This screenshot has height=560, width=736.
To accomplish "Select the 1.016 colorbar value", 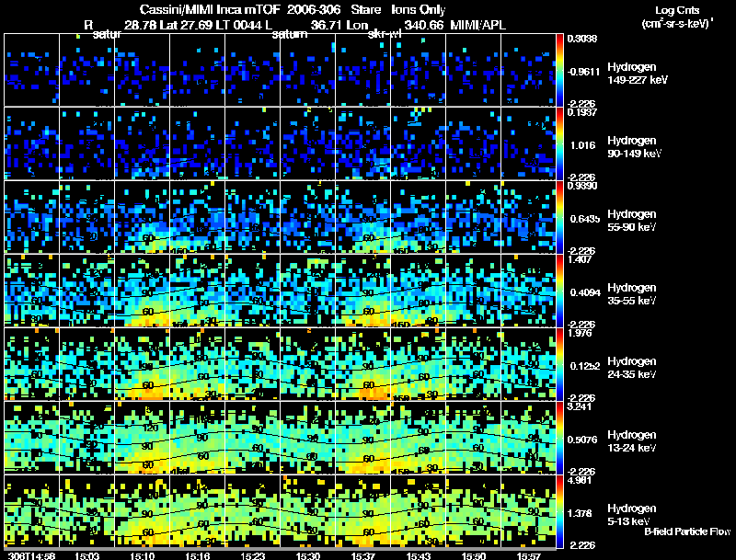I will pyautogui.click(x=583, y=145).
